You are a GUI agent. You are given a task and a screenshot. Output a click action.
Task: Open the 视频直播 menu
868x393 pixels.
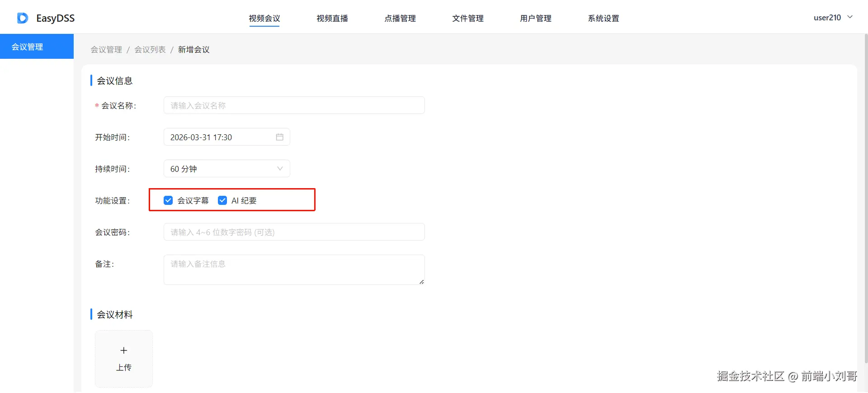(x=332, y=19)
